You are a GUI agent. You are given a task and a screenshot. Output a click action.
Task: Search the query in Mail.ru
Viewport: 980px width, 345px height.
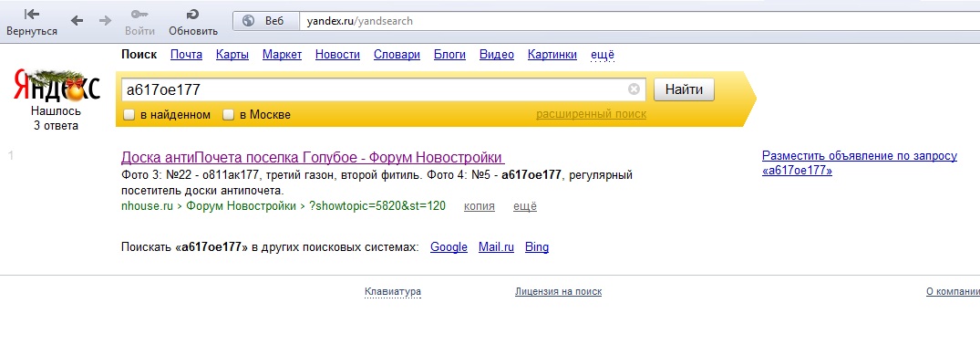coord(496,247)
